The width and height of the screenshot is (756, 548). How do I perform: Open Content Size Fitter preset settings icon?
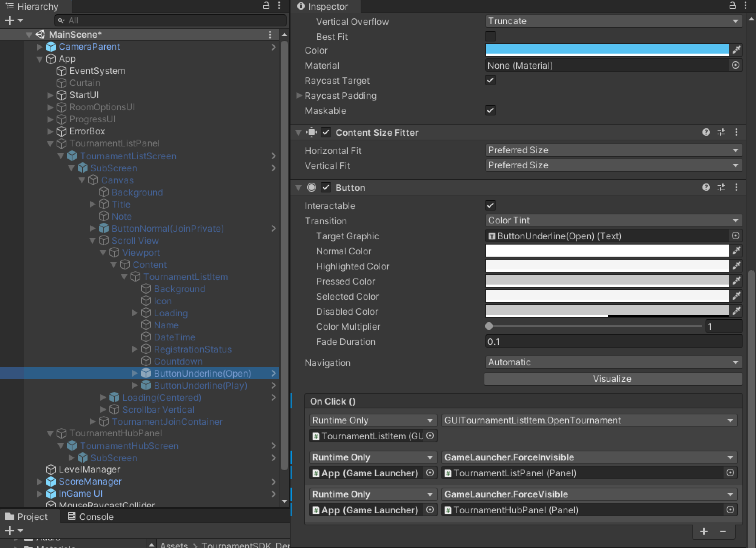[x=721, y=132]
